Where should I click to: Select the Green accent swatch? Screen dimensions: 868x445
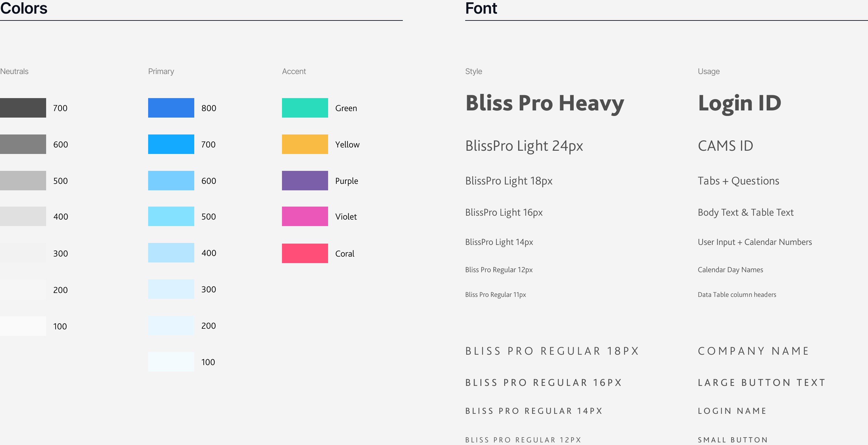(x=305, y=108)
